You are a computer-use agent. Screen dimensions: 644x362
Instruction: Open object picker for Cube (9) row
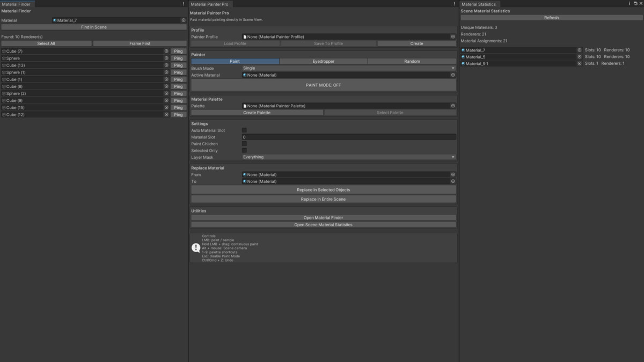pos(166,101)
